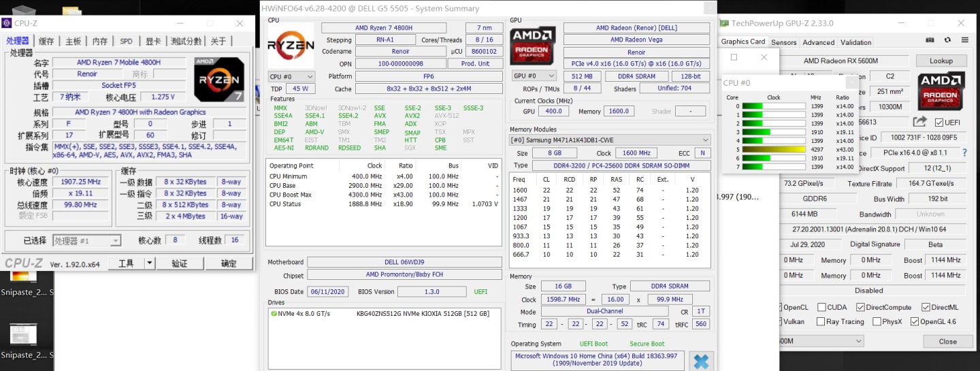Open the CPU-Z processor selection dropdown
Viewport: 980px width, 371px height.
86,240
